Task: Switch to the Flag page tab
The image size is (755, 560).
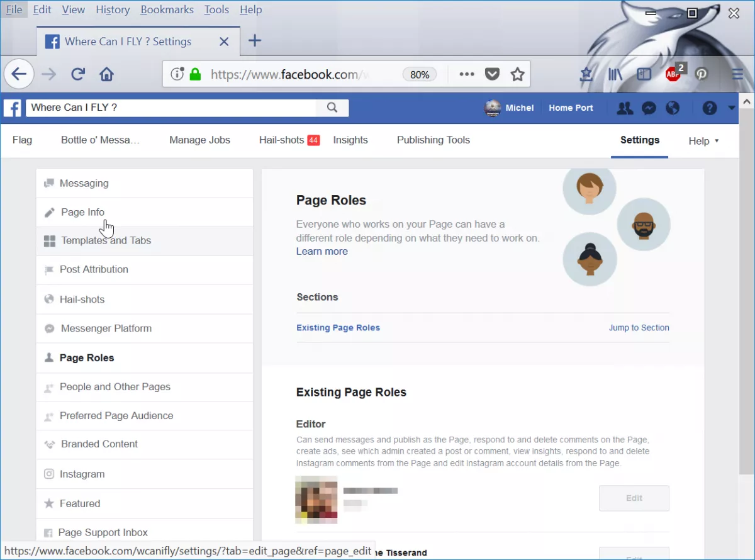Action: pyautogui.click(x=22, y=140)
